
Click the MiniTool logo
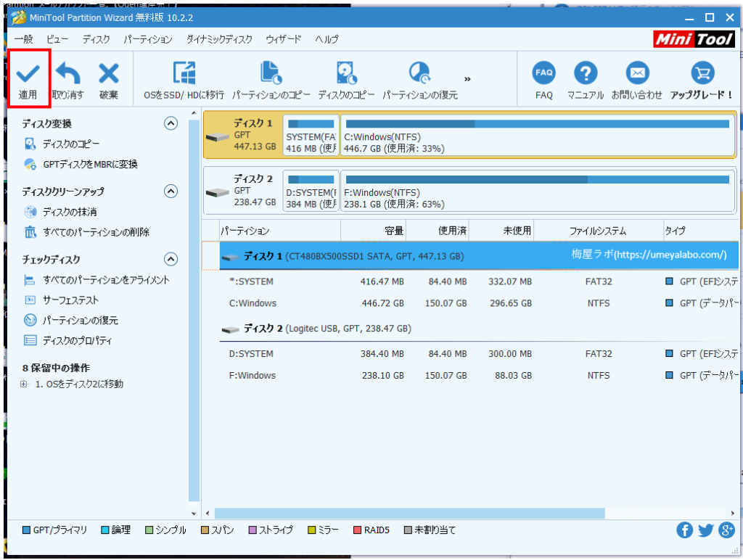[x=694, y=39]
